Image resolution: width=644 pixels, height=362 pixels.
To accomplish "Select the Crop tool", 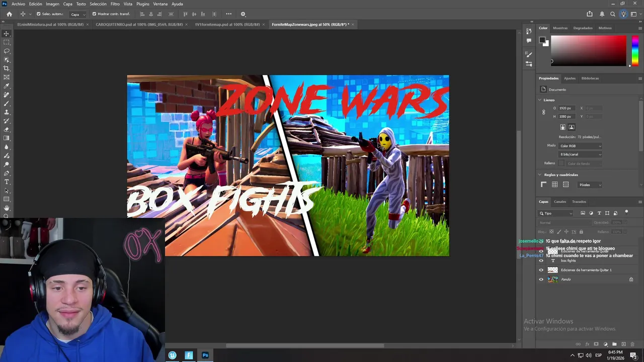I will point(7,68).
